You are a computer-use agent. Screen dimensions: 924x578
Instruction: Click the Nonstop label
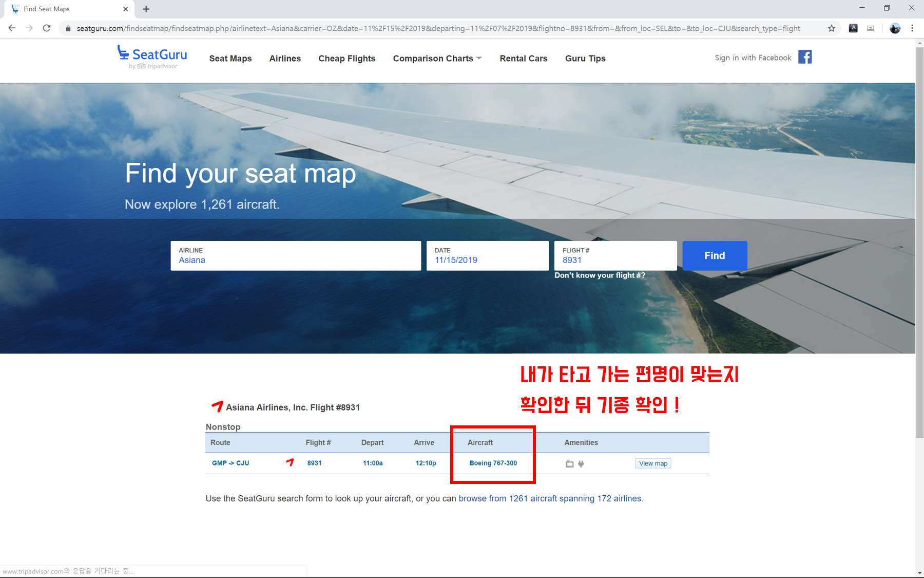[x=223, y=427]
